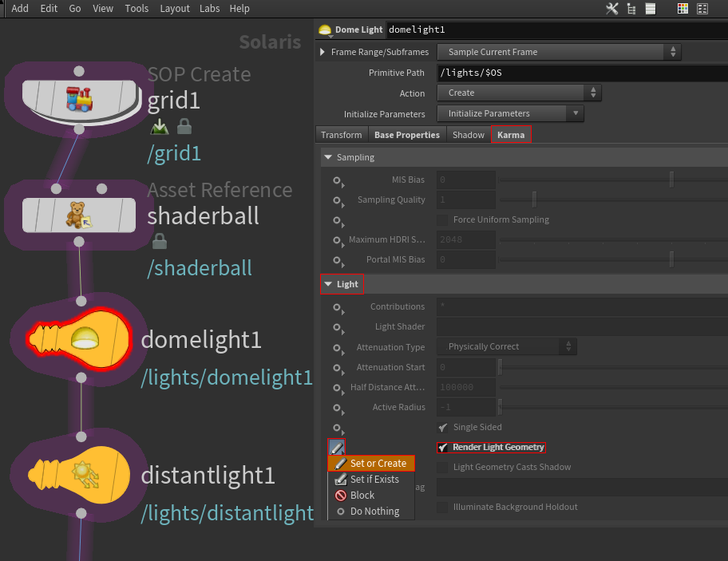Select the domelight1 light bulb node
Screen dimensions: 728x561
tap(78, 338)
